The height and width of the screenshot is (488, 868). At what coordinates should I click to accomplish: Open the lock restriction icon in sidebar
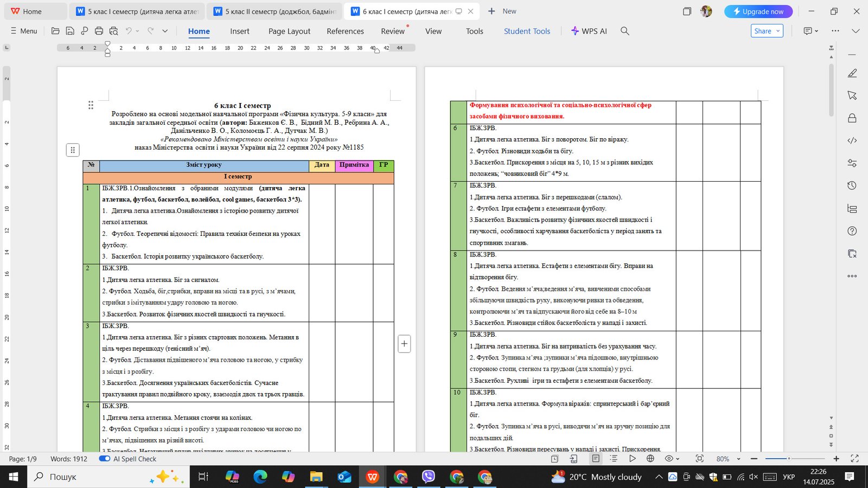[852, 118]
